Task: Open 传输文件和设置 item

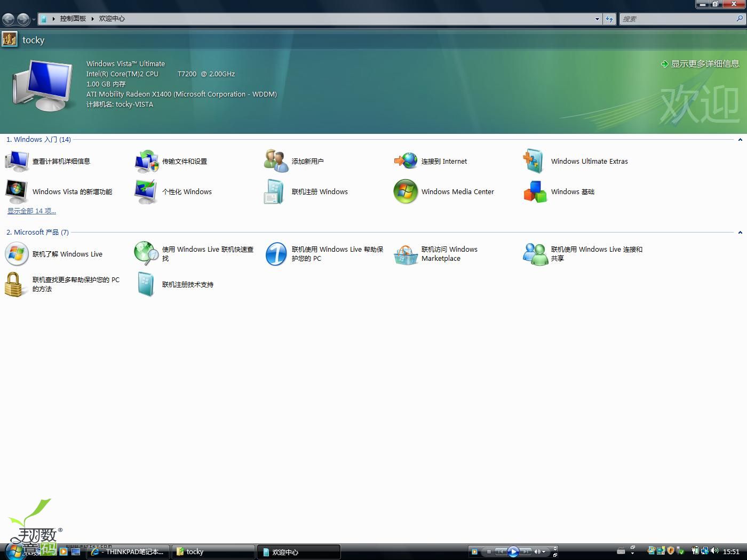Action: tap(171, 161)
